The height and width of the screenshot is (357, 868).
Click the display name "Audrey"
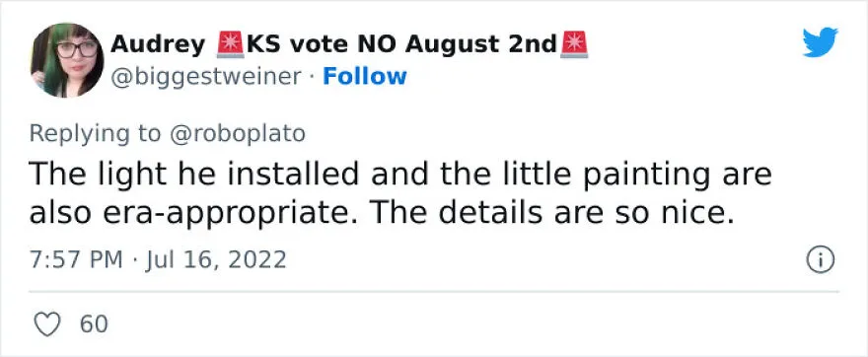click(158, 44)
